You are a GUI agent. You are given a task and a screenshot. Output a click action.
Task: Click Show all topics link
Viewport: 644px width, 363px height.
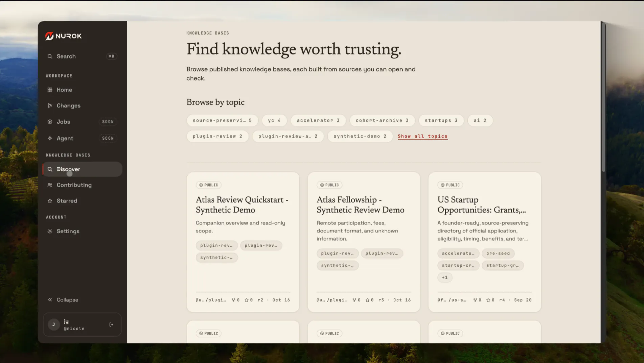422,137
